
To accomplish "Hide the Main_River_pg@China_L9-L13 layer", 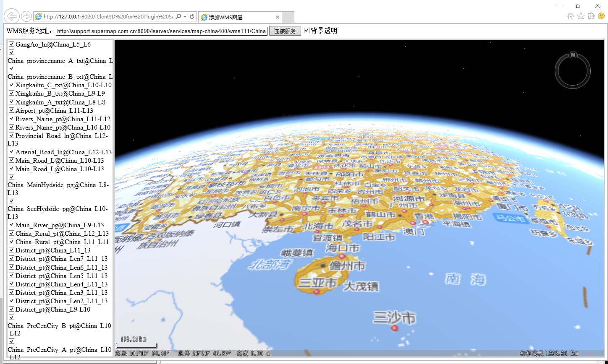I will click(x=12, y=225).
